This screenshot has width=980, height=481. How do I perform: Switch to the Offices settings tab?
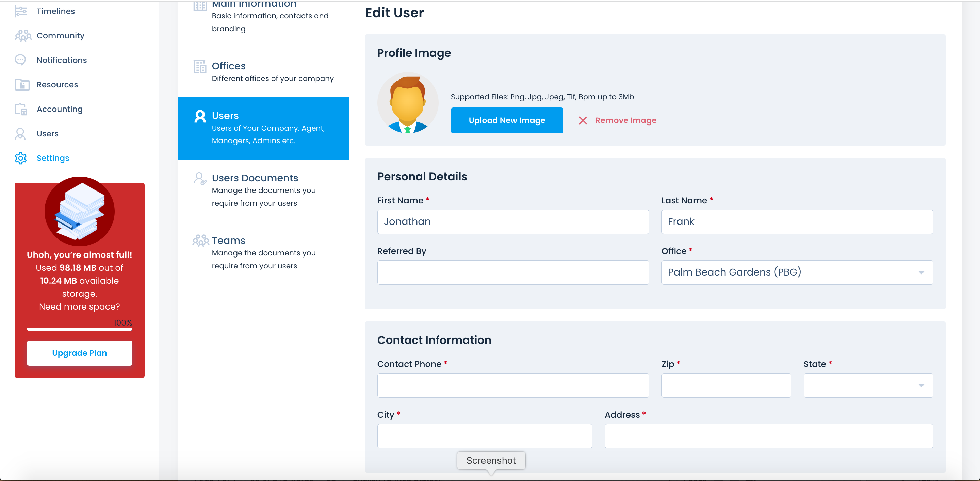(263, 72)
